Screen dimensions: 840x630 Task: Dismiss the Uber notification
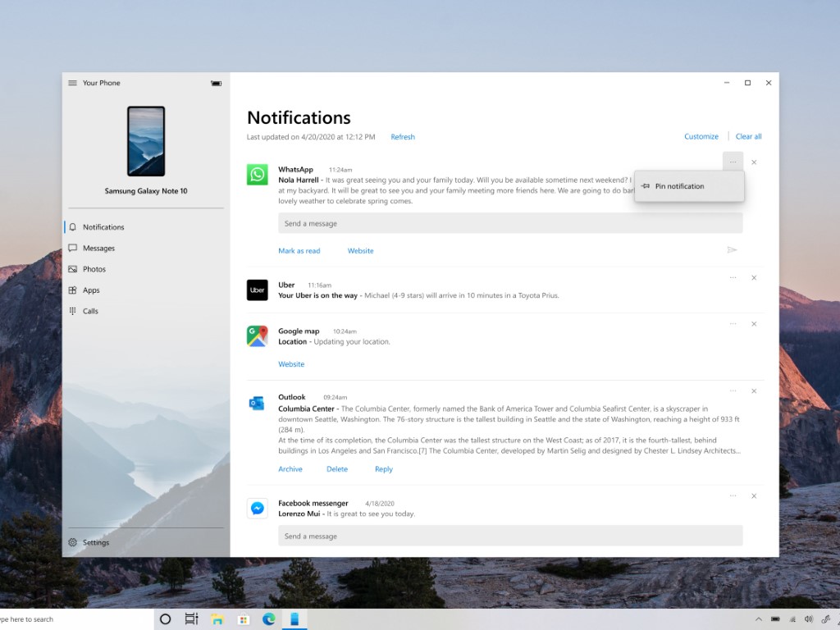click(754, 278)
